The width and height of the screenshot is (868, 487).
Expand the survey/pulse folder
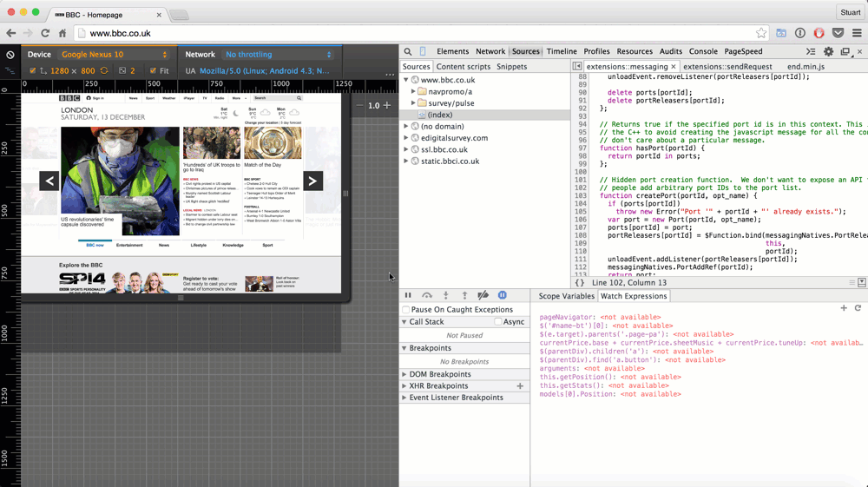click(x=413, y=103)
